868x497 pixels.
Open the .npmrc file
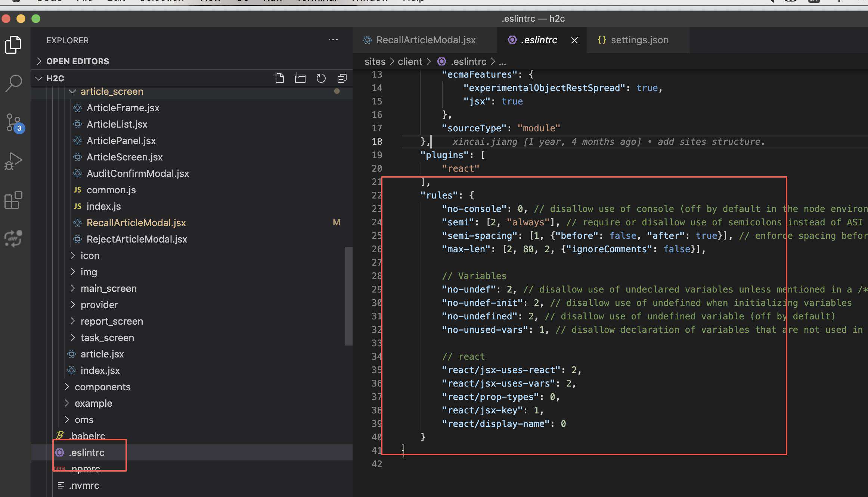click(84, 469)
